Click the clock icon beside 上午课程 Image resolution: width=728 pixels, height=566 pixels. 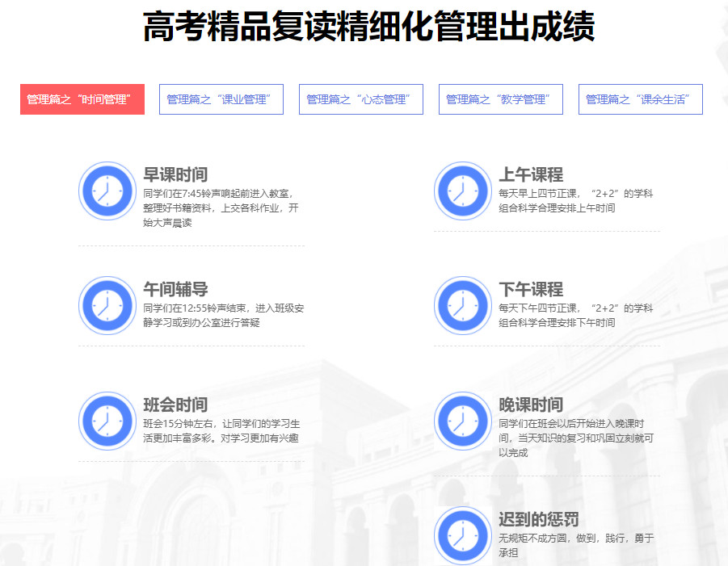(462, 191)
